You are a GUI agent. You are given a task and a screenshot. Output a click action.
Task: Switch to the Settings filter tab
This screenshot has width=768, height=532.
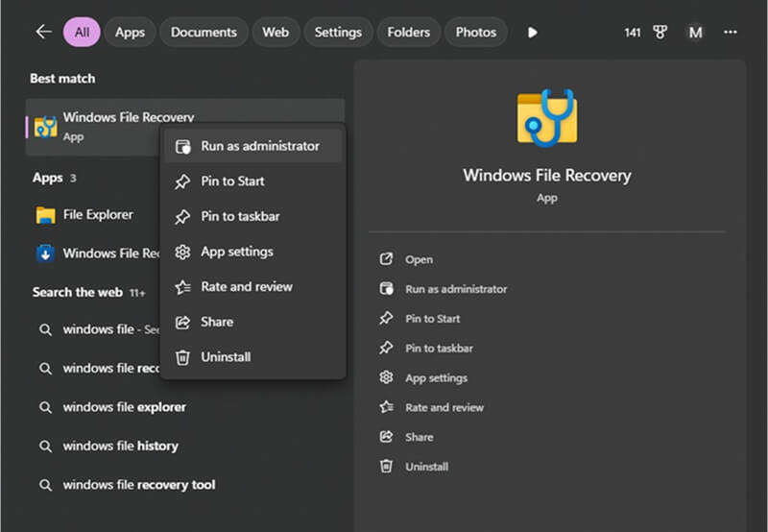pos(338,33)
